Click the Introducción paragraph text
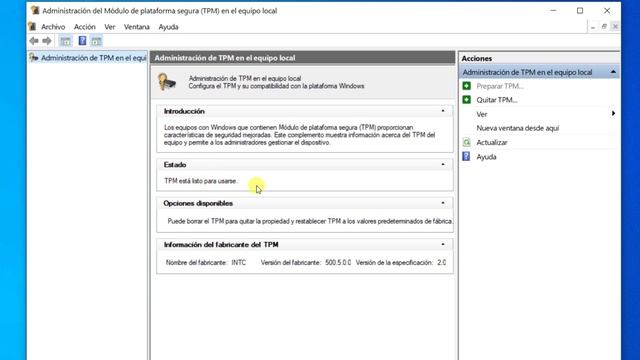The height and width of the screenshot is (360, 640). coord(299,135)
